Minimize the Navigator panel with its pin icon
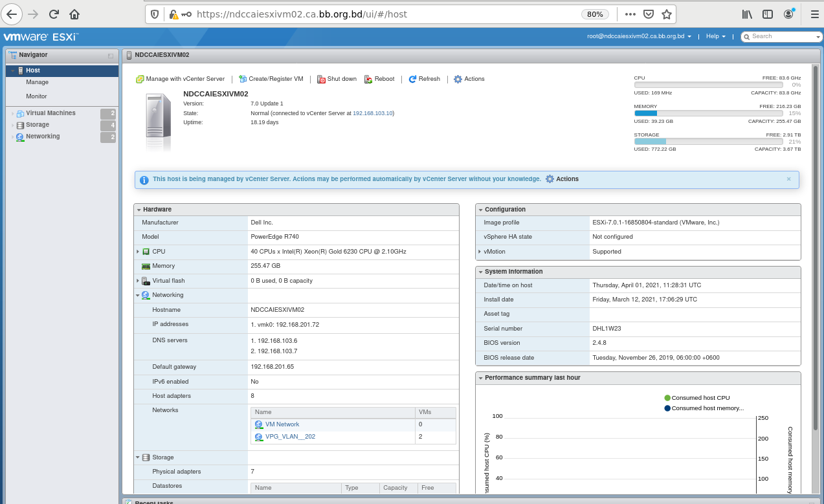This screenshot has height=504, width=824. [x=111, y=56]
